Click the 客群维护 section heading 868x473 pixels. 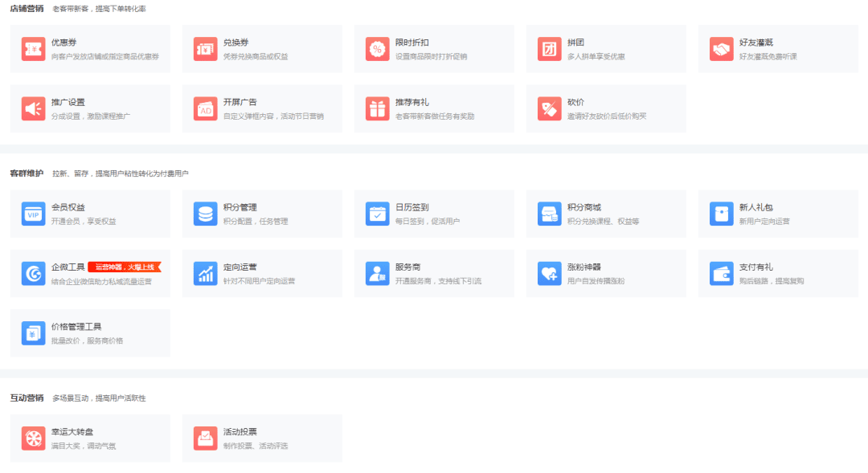[27, 173]
